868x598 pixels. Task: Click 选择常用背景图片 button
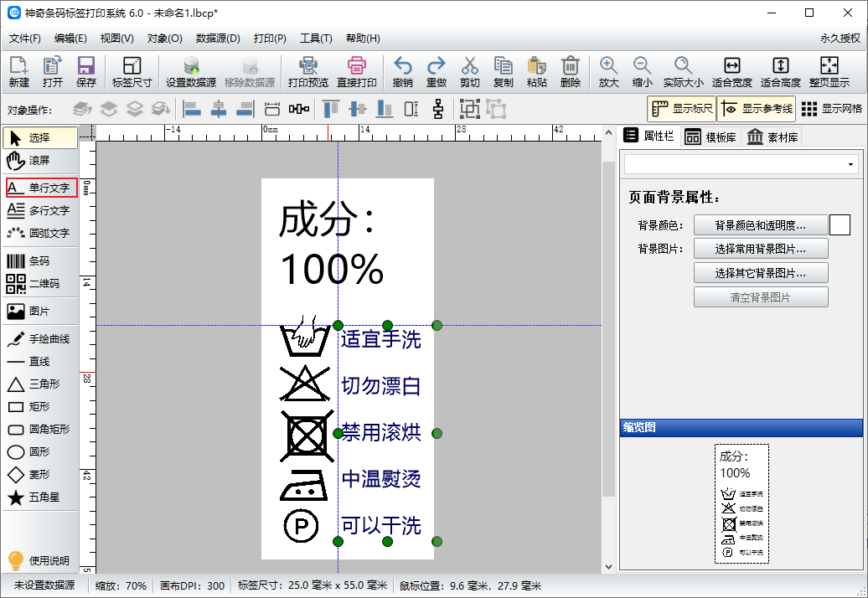point(760,249)
